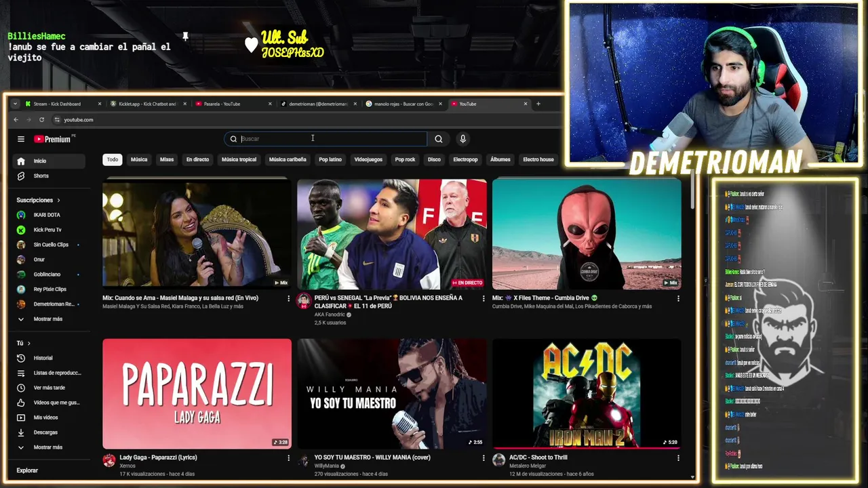Click the YouTube Premium logo
Image resolution: width=868 pixels, height=488 pixels.
tap(54, 139)
